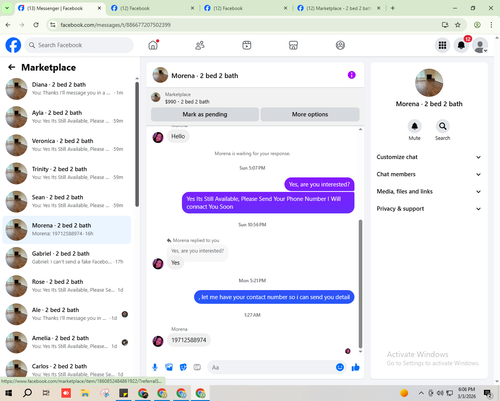Open the Home feed icon
Screen dimensions: 500x401
click(153, 45)
